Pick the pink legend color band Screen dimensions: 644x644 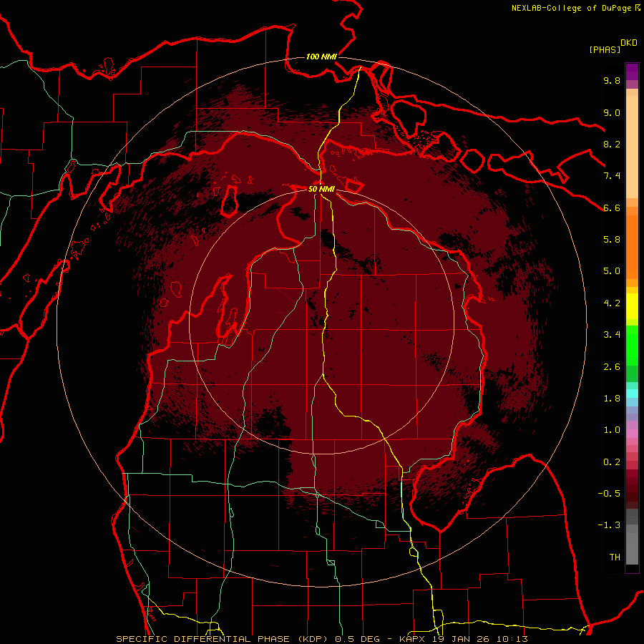pyautogui.click(x=632, y=434)
